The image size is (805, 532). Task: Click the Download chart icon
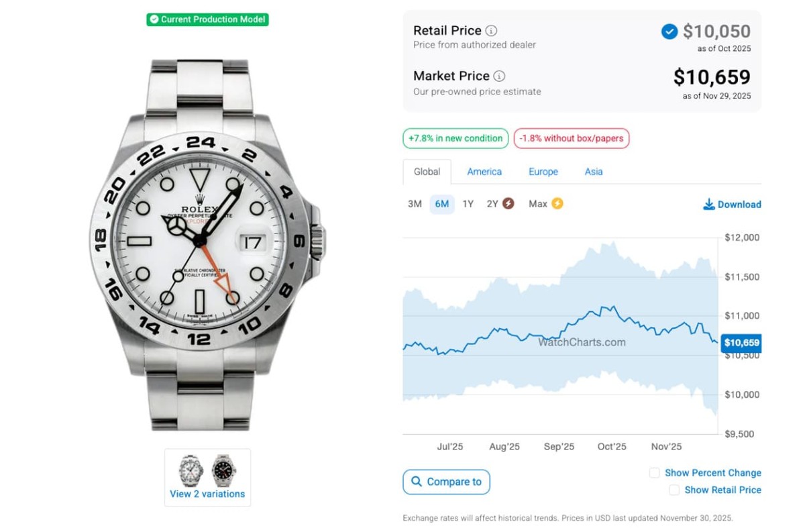pyautogui.click(x=709, y=205)
